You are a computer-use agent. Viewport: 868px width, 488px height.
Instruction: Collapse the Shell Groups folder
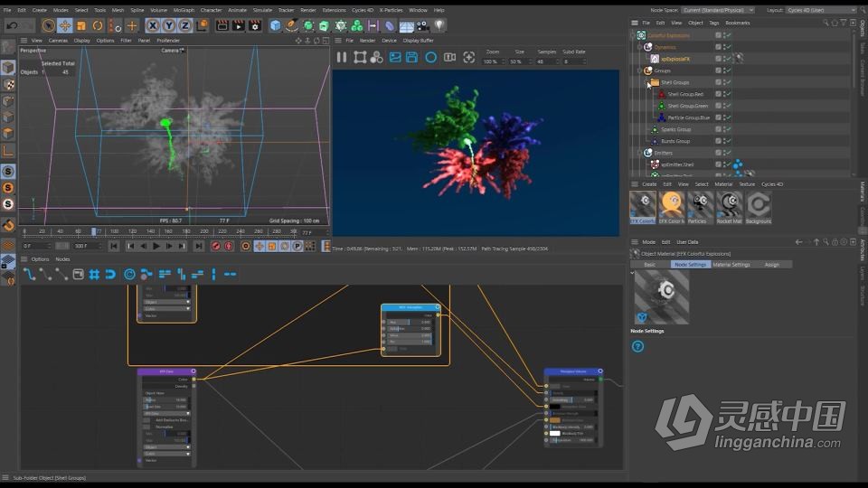point(647,82)
